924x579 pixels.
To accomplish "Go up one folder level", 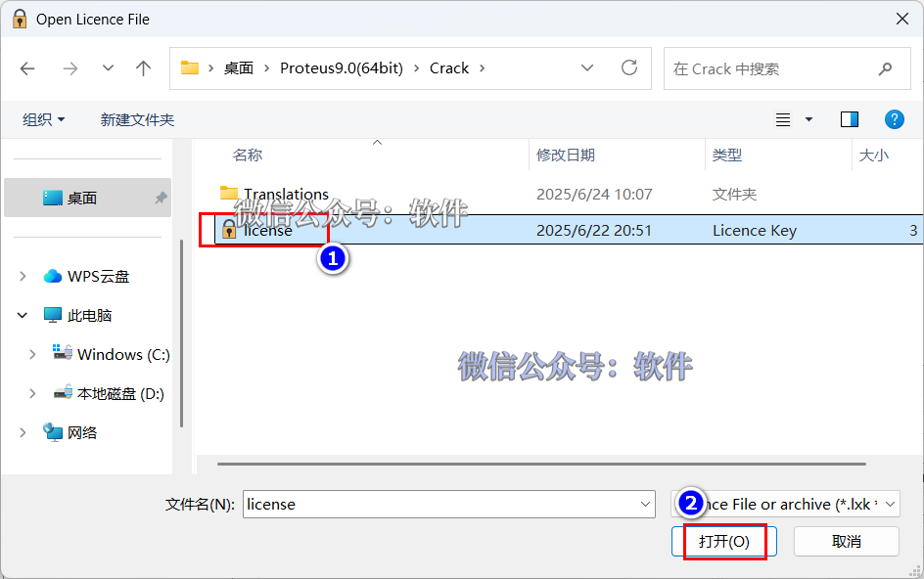I will tap(143, 68).
